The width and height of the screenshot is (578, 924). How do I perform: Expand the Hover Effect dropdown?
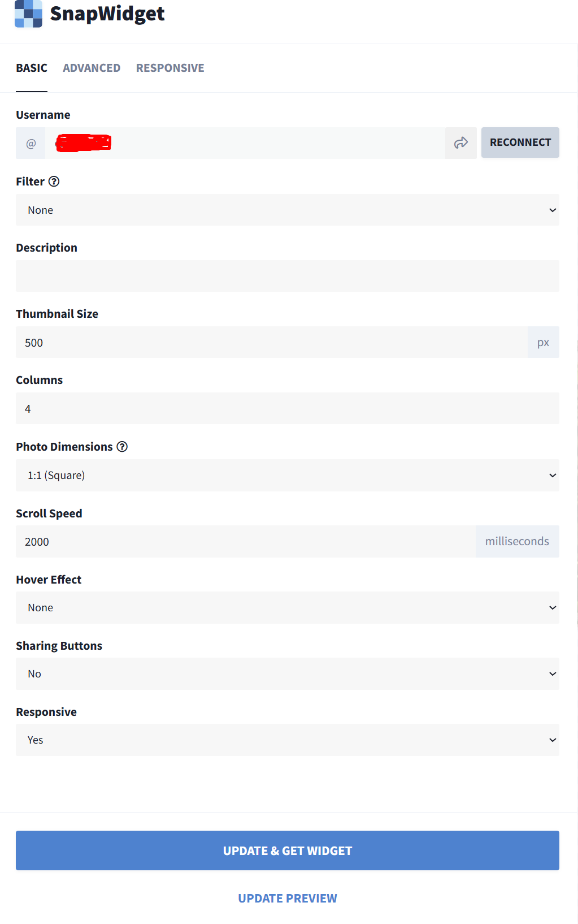pos(287,607)
